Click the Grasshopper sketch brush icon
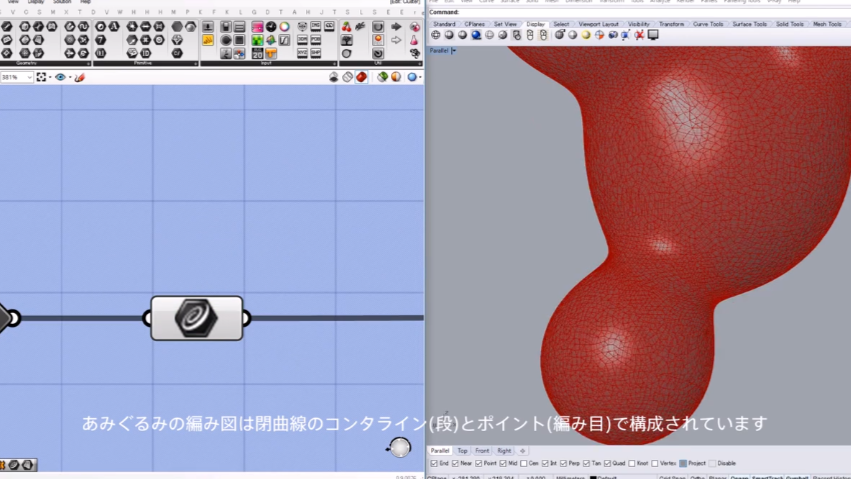This screenshot has height=479, width=851. (80, 77)
